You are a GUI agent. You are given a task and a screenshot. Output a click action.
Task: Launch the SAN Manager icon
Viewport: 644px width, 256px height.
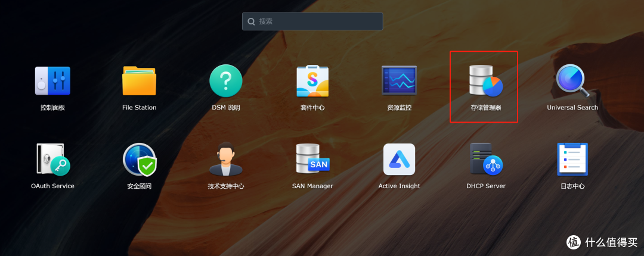click(312, 159)
